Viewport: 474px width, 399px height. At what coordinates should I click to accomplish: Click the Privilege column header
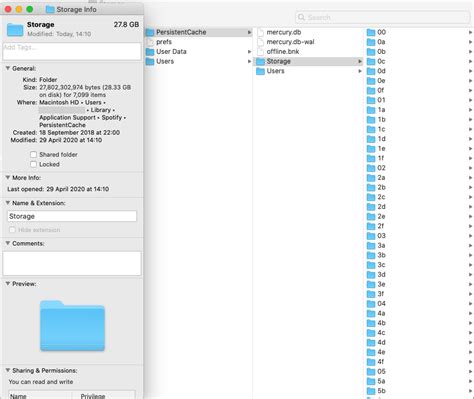(x=104, y=395)
